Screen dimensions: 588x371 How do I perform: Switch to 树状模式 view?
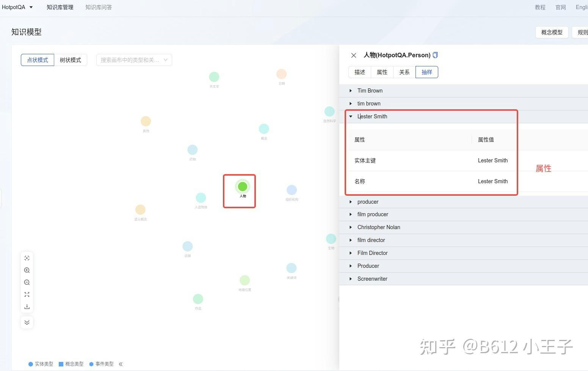tap(71, 60)
